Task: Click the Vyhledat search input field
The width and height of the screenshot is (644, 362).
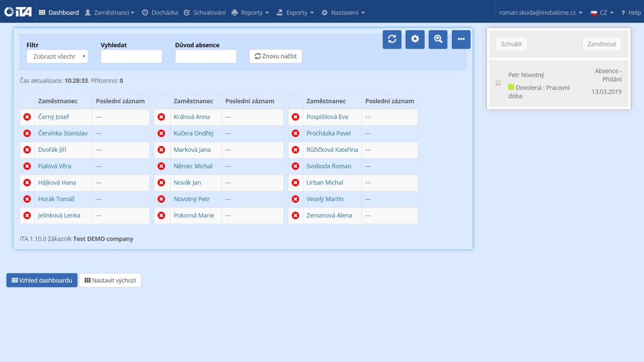Action: pos(131,57)
